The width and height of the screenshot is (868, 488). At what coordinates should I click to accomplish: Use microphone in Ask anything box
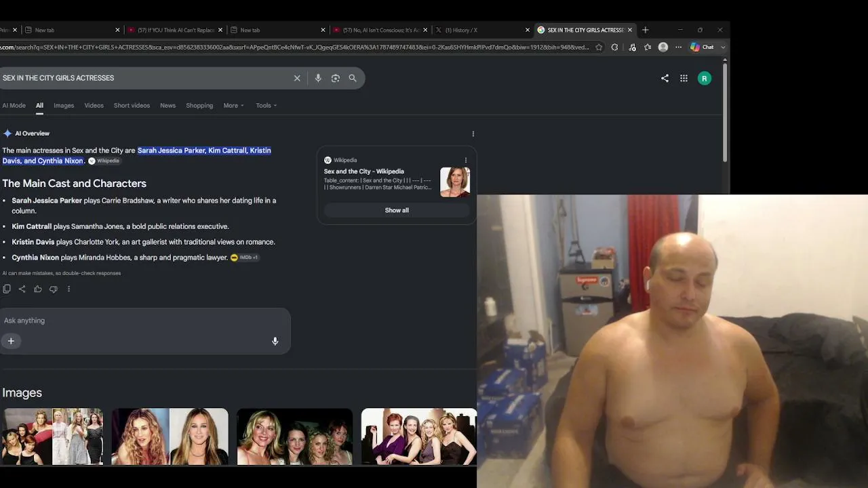[x=275, y=341]
